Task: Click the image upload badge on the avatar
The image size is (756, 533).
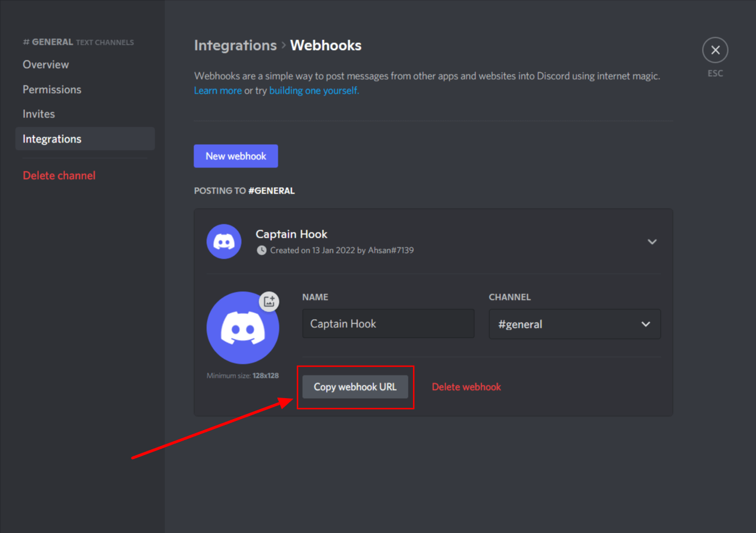Action: [268, 301]
